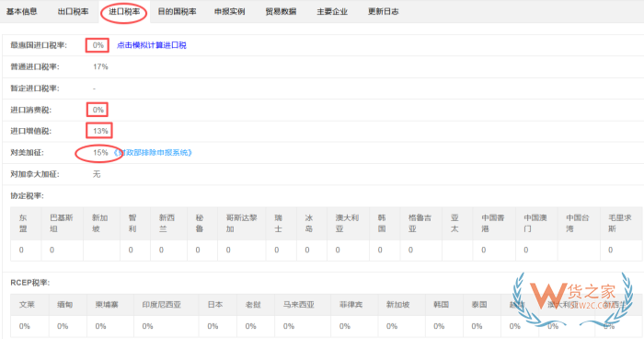The height and width of the screenshot is (339, 644).
Task: Select the 0 rate under 格鲁吉亚
Action: tap(410, 250)
